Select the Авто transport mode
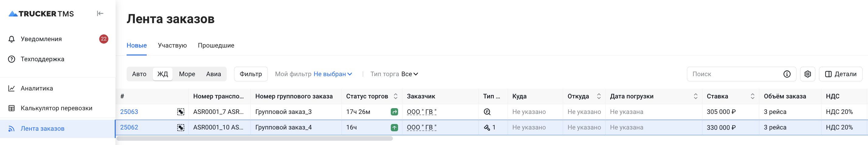868x145 pixels. [x=139, y=74]
